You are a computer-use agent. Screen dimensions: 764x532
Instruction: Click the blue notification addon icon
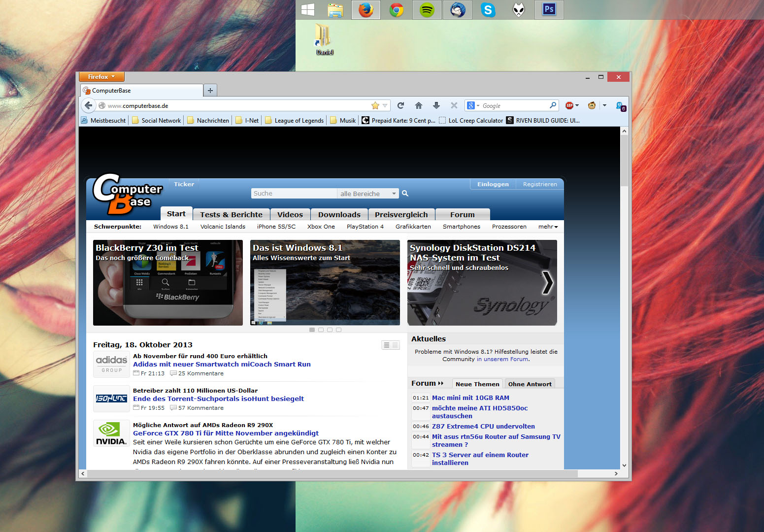tap(621, 106)
